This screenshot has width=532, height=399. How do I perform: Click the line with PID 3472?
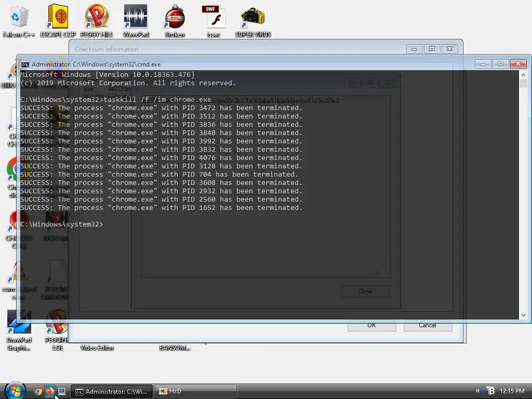(161, 108)
